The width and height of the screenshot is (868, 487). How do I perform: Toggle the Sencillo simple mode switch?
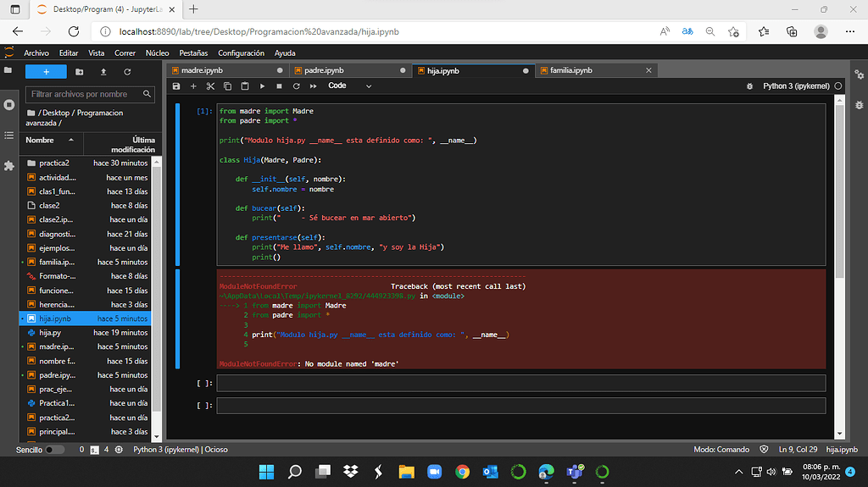54,450
